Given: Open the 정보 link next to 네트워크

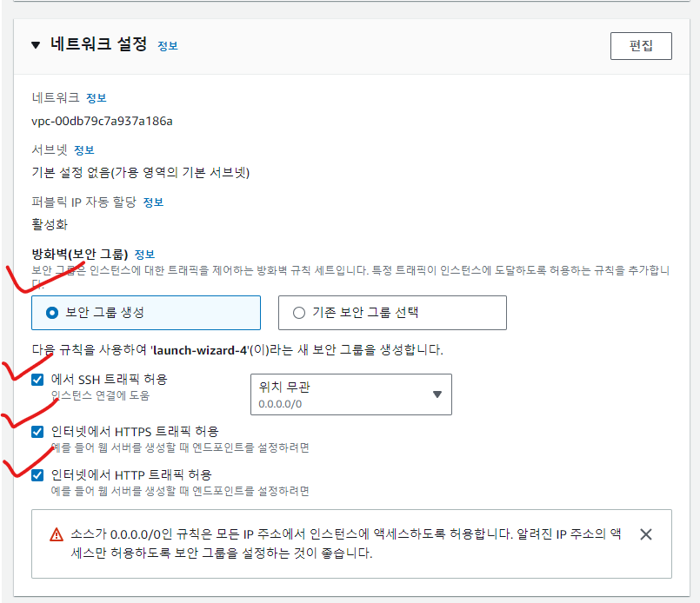Looking at the screenshot, I should tap(96, 98).
